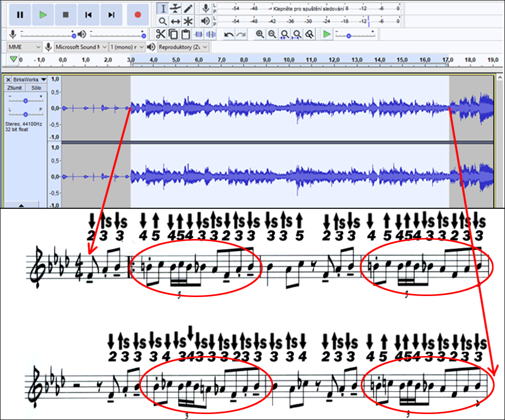
Task: Click the Cut scissors icon
Action: coord(160,34)
